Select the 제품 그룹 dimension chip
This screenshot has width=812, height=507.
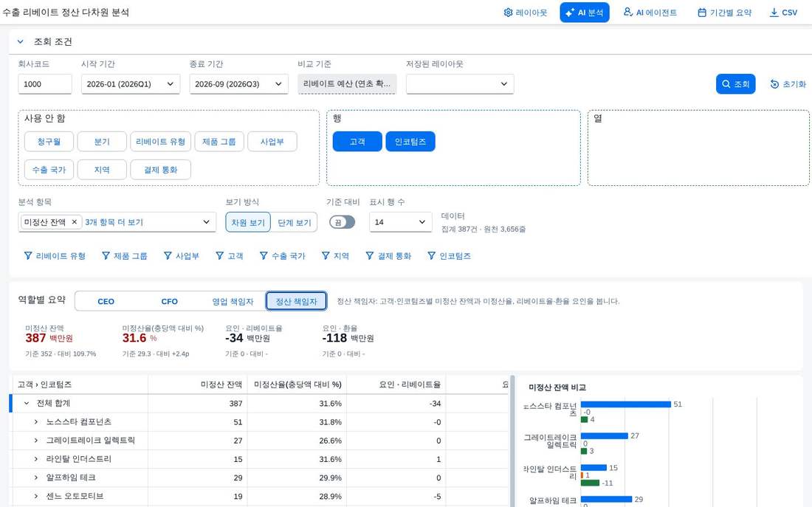(219, 142)
